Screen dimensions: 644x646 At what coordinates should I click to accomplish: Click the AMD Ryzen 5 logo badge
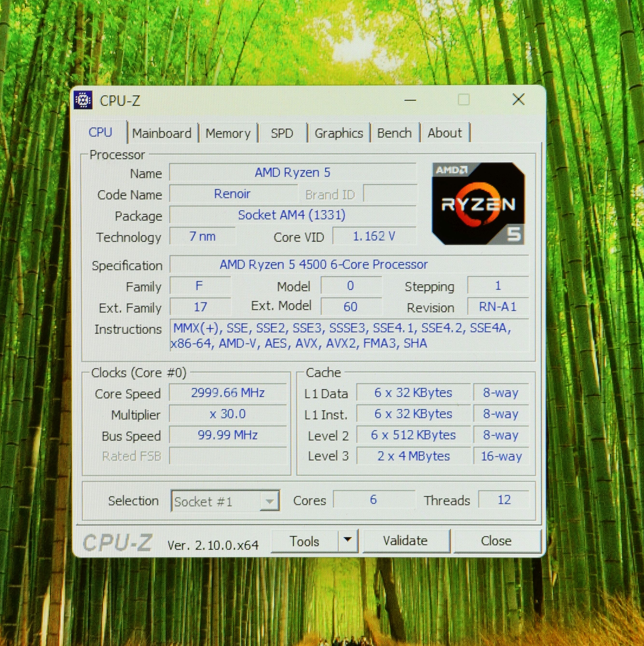478,204
